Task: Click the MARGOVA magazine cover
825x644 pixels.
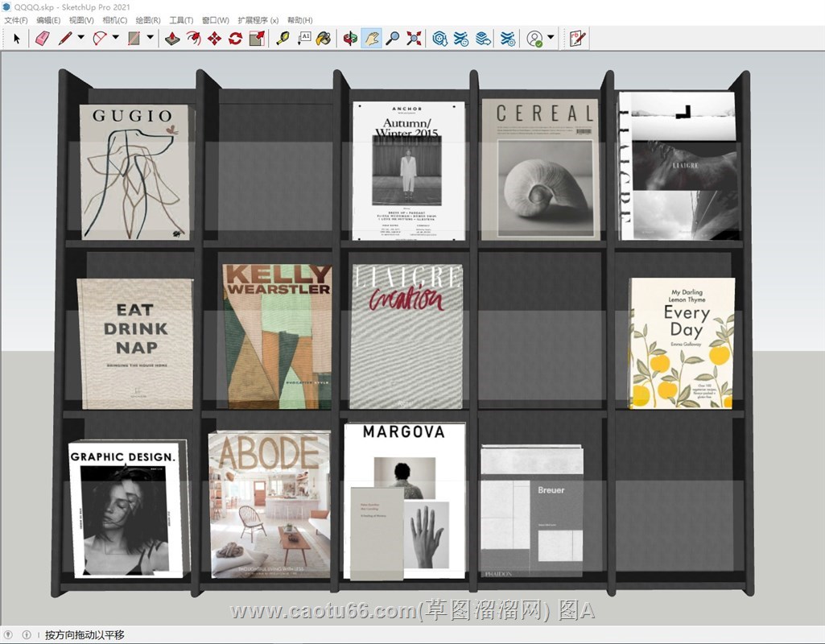Action: [x=405, y=502]
